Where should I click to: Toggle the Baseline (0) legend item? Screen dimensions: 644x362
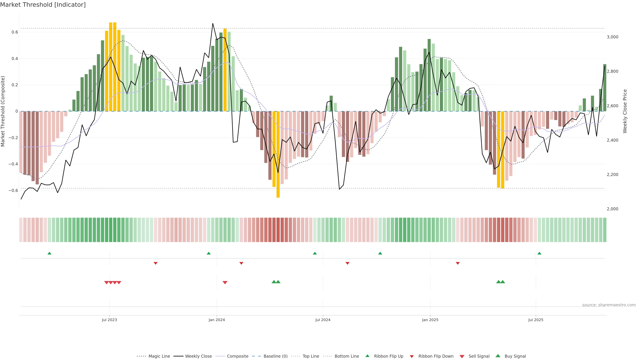coord(276,356)
